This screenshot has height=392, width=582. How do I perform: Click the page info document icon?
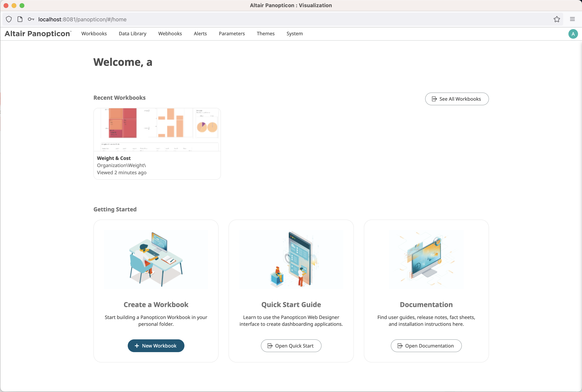[x=20, y=19]
